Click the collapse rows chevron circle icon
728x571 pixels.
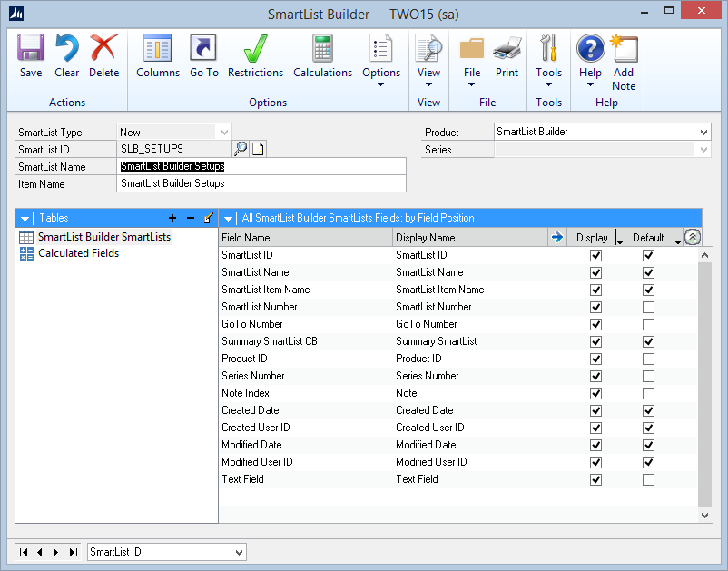point(693,238)
